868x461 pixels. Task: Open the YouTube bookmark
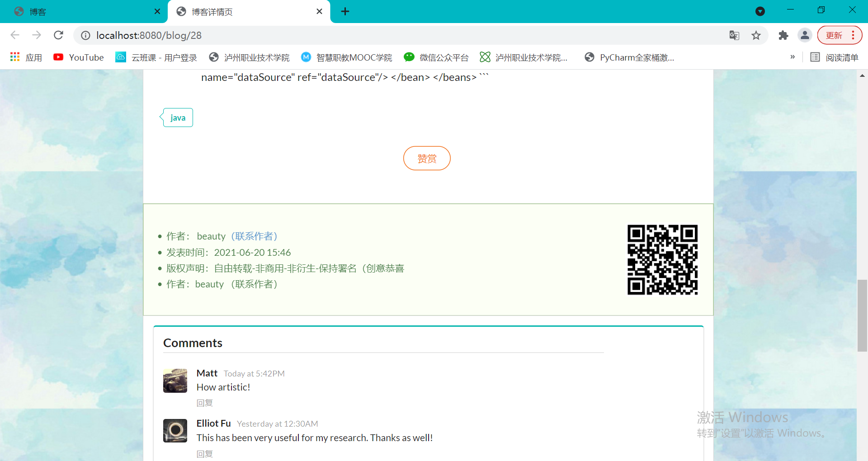click(x=78, y=57)
